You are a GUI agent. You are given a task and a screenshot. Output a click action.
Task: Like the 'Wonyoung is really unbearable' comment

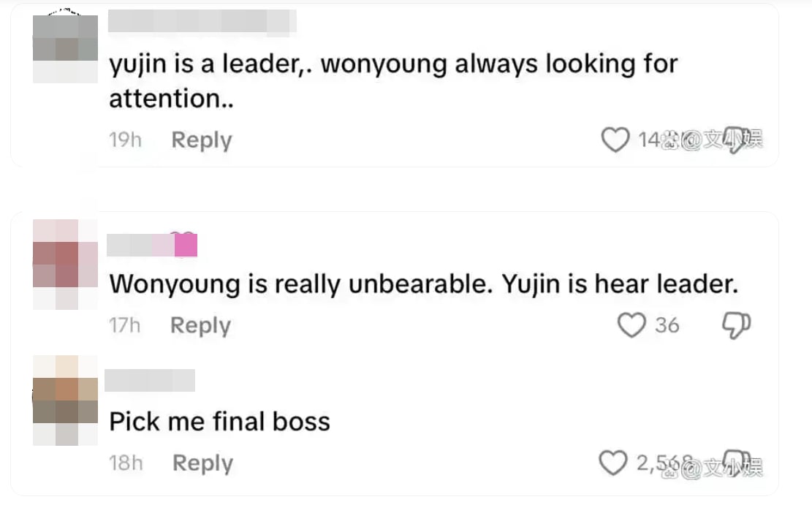tap(631, 325)
